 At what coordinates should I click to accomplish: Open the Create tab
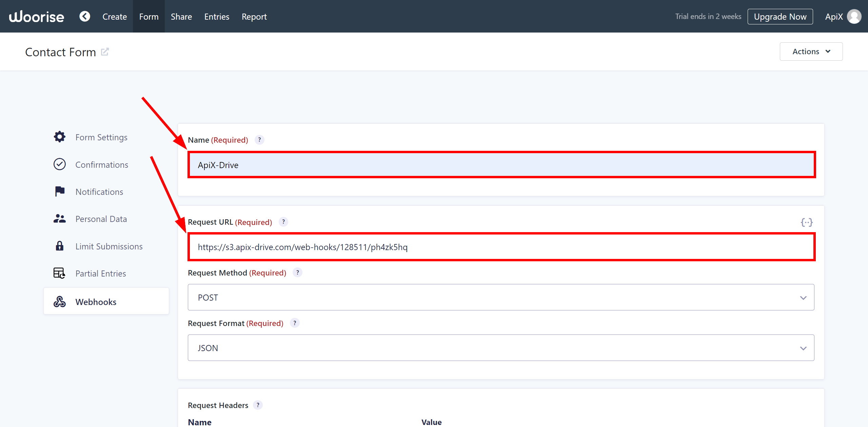115,17
